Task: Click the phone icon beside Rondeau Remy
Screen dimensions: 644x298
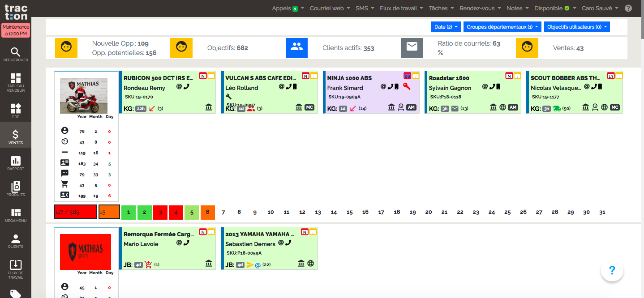Action: tap(186, 86)
